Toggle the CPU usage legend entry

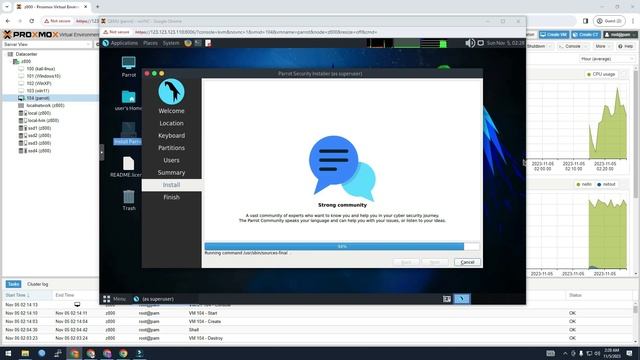pyautogui.click(x=600, y=74)
